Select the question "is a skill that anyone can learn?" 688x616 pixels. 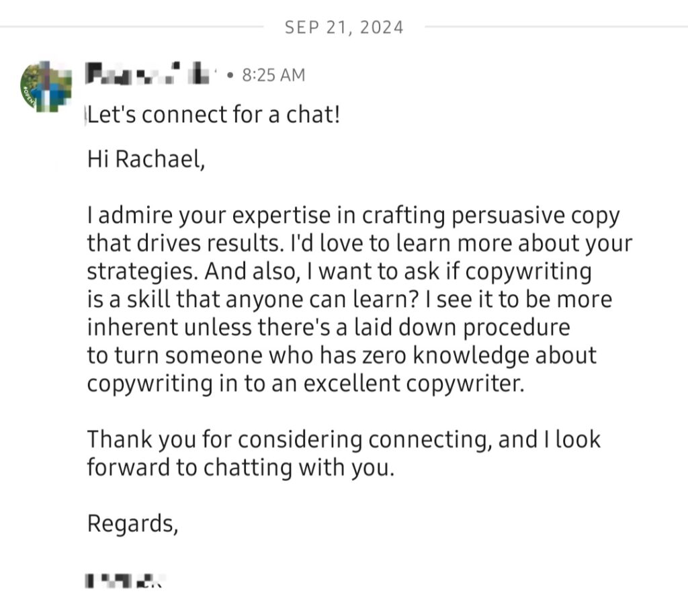click(x=252, y=300)
